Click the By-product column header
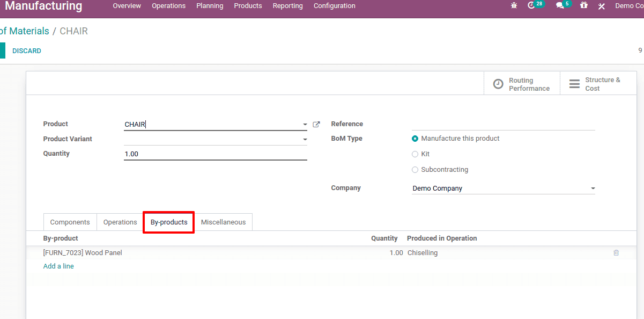 tap(61, 238)
